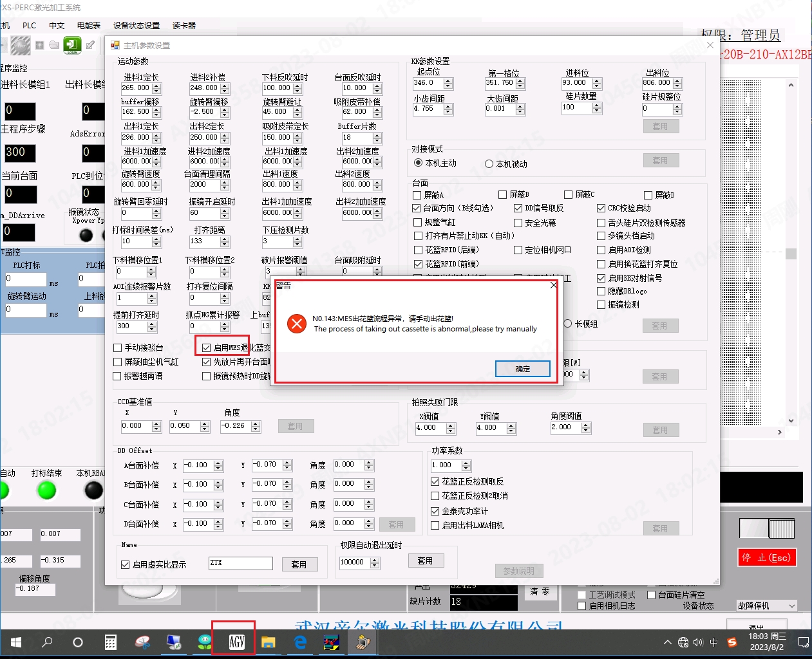Toggle the 屏蔽A checkbox
This screenshot has width=812, height=659.
pos(417,195)
